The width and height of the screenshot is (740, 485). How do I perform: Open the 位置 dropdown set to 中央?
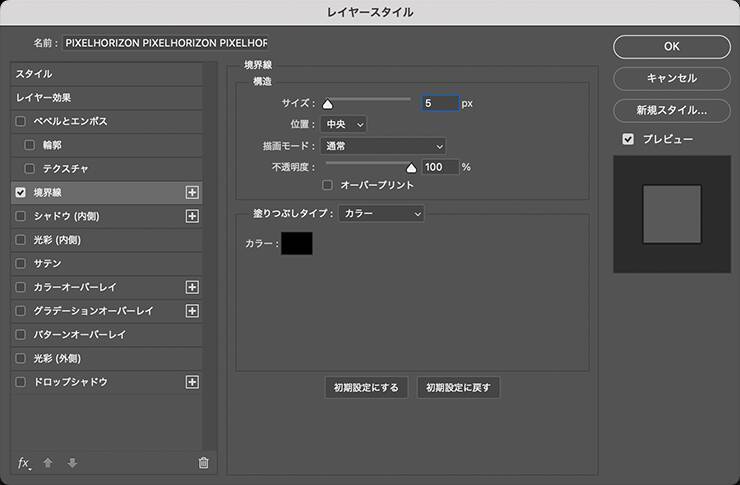click(345, 124)
